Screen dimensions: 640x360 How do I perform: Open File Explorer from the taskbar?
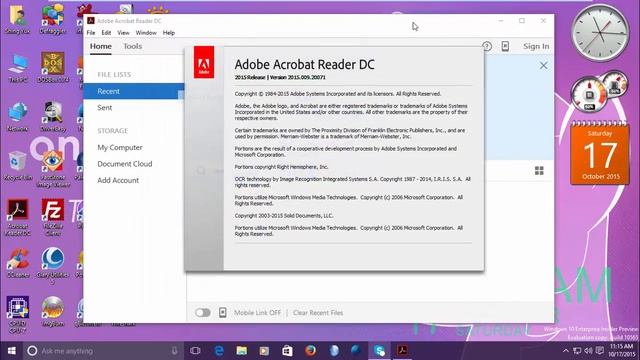pyautogui.click(x=242, y=351)
